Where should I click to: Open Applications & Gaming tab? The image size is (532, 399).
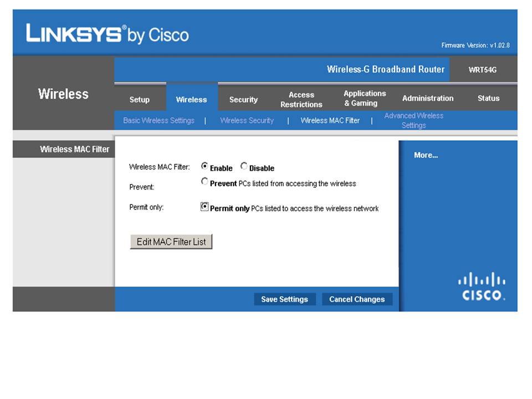coord(365,98)
